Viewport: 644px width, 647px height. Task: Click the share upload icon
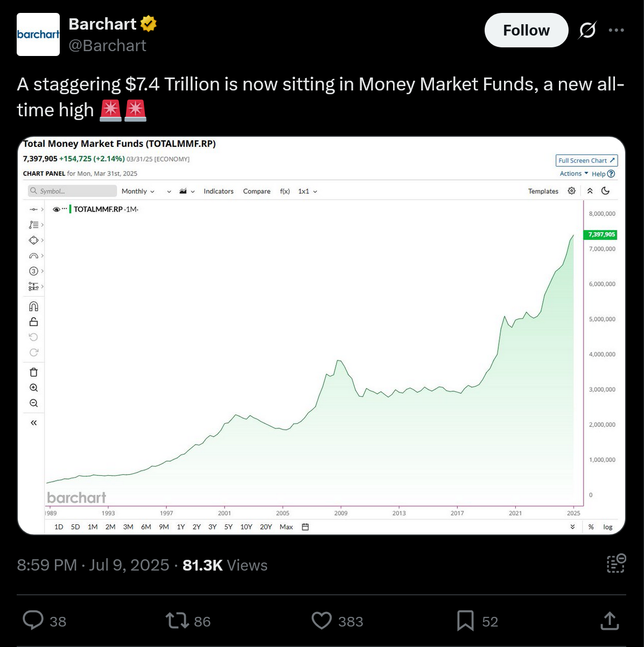pyautogui.click(x=609, y=620)
